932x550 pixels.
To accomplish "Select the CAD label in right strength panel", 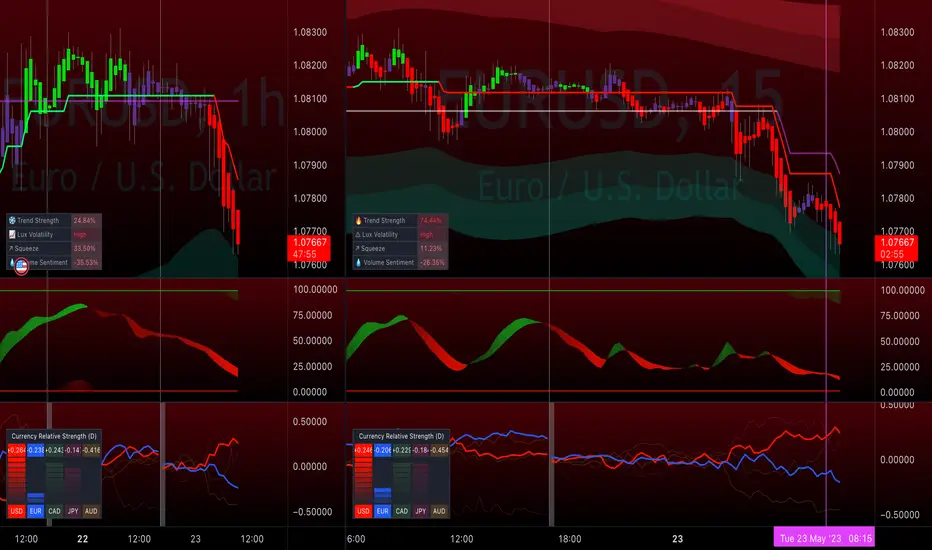I will coord(402,511).
